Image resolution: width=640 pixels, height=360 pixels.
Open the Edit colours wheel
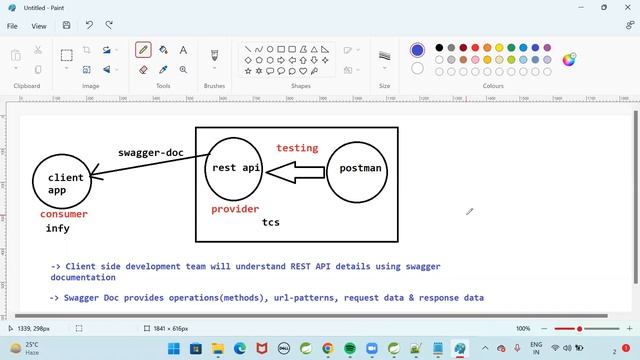point(569,60)
